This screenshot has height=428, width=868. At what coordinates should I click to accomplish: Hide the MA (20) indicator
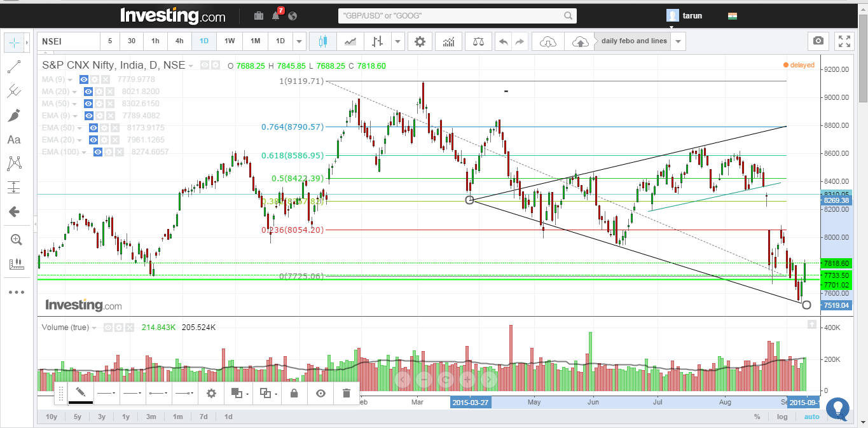pos(88,92)
